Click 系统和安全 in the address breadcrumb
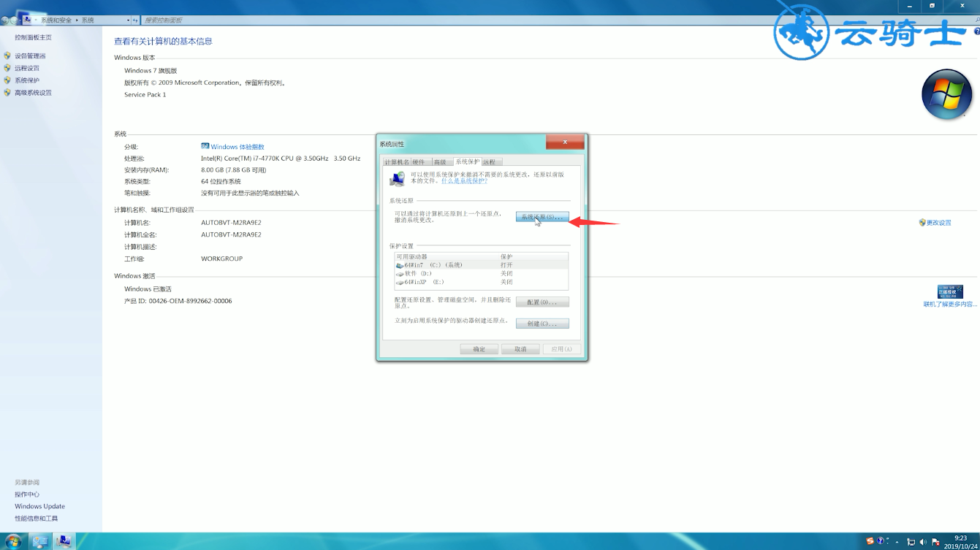 click(x=56, y=20)
